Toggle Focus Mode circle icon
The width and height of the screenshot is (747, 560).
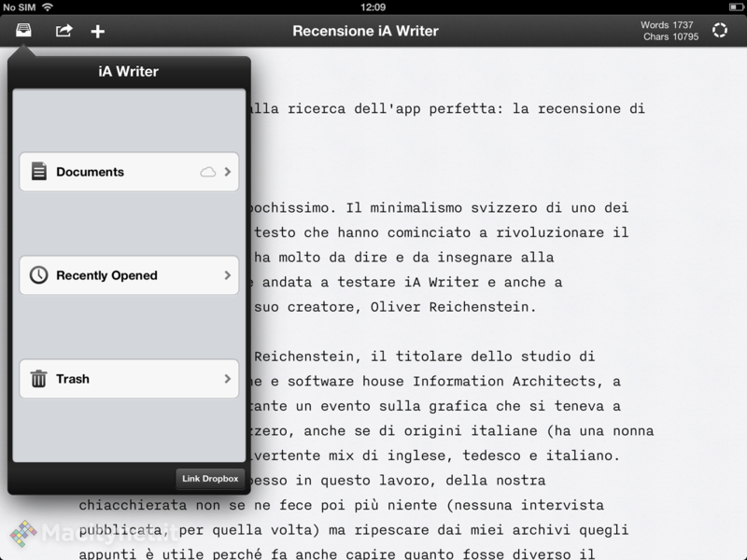[x=719, y=31]
